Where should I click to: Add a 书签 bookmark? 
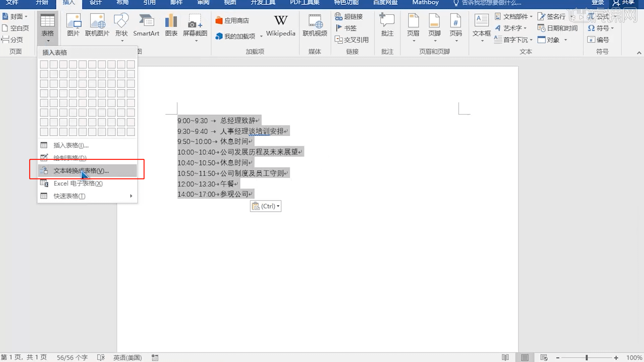[346, 28]
